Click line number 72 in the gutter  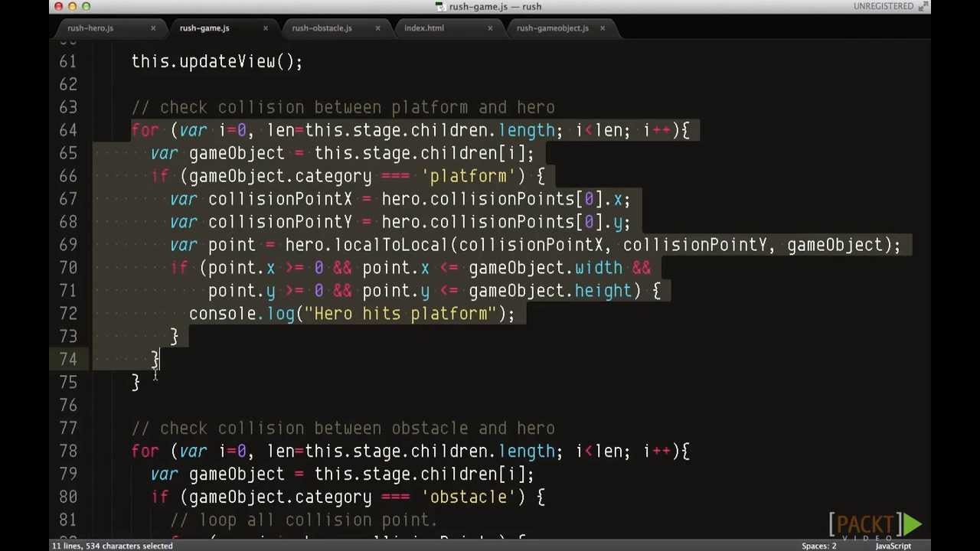coord(68,314)
